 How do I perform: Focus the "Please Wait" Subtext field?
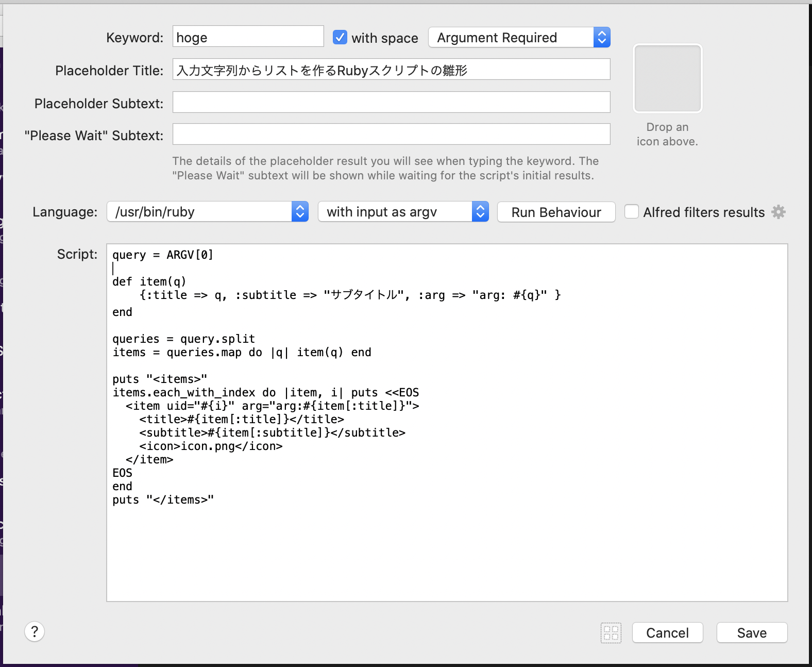(391, 135)
